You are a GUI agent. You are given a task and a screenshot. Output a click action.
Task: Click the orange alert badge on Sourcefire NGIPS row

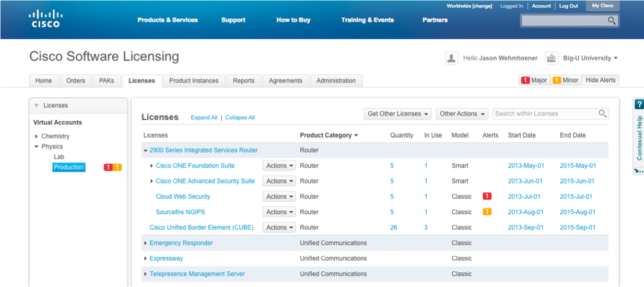pyautogui.click(x=487, y=212)
